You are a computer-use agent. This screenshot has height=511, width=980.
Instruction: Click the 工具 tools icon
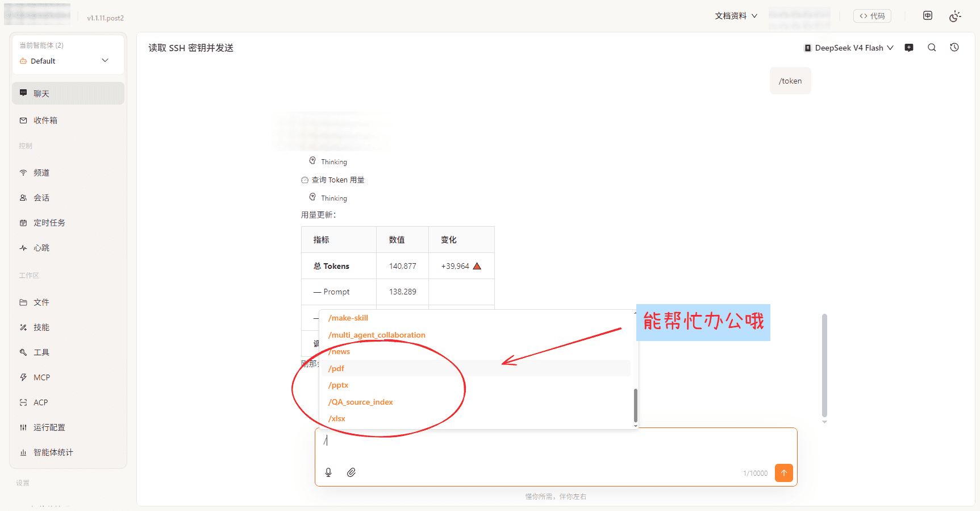pyautogui.click(x=23, y=352)
